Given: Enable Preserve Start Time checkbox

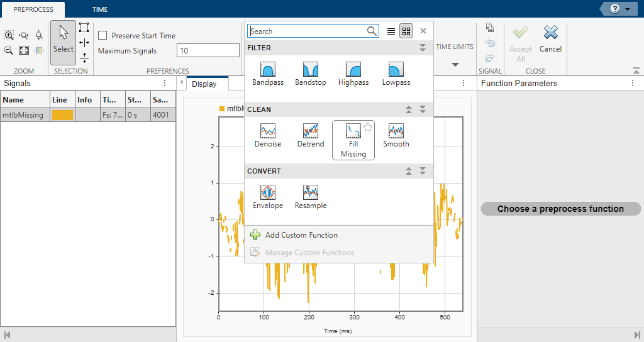Looking at the screenshot, I should coord(103,36).
